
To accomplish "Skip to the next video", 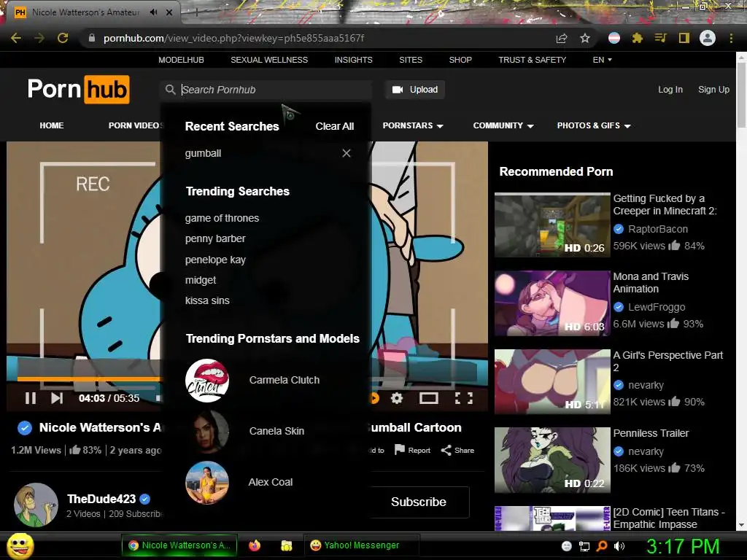I will [x=57, y=398].
